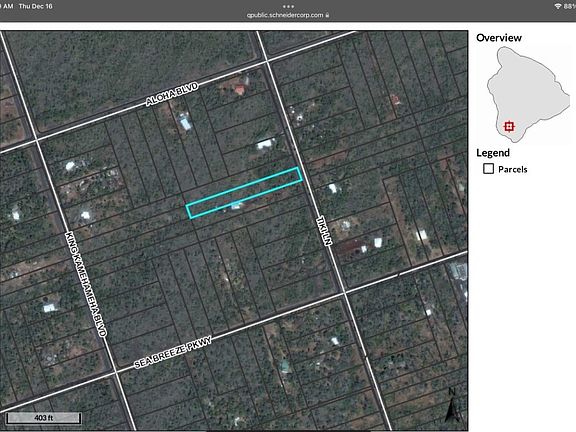
Task: Click the building inside the highlighted parcel
Action: (x=236, y=206)
